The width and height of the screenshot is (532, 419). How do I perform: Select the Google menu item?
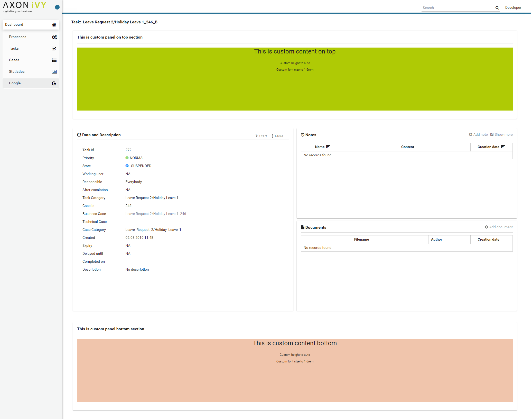31,83
